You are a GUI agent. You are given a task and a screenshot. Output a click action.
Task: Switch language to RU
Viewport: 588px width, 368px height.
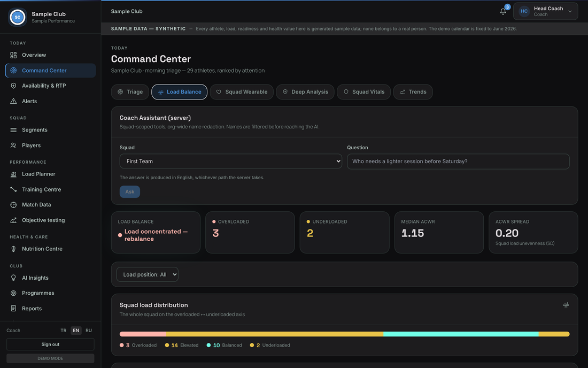tap(89, 331)
